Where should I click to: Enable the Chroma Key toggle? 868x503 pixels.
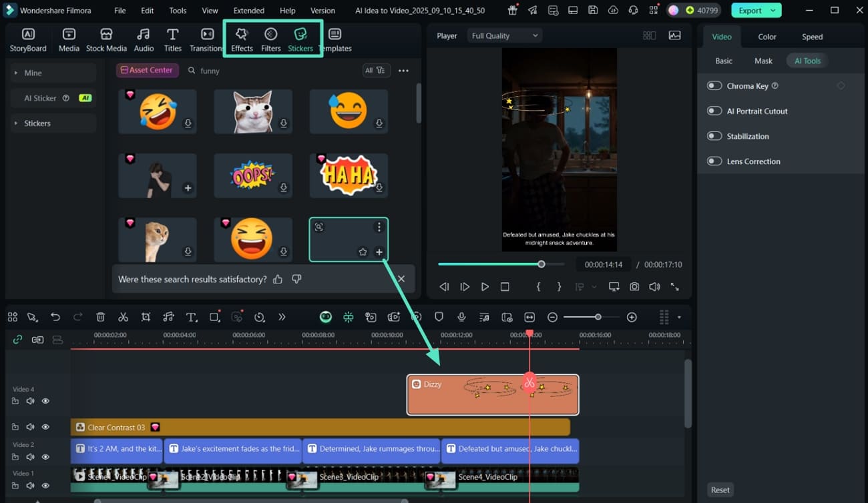click(x=714, y=85)
